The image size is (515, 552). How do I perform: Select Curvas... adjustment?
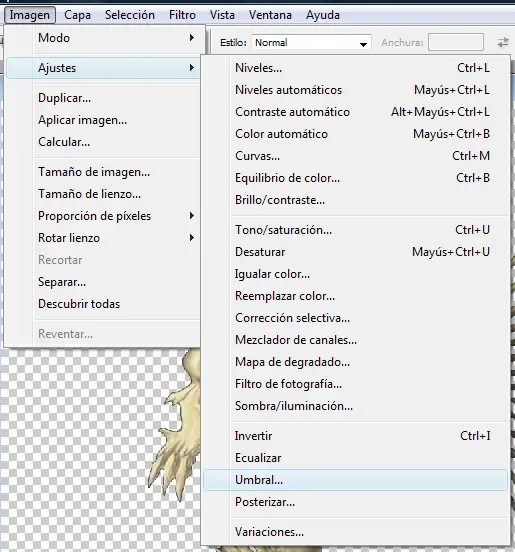coord(356,156)
